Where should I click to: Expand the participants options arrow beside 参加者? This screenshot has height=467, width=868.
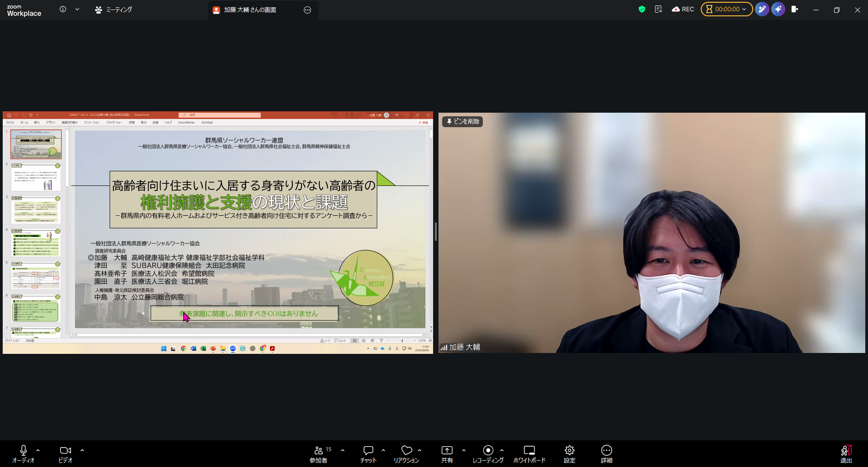click(x=343, y=450)
